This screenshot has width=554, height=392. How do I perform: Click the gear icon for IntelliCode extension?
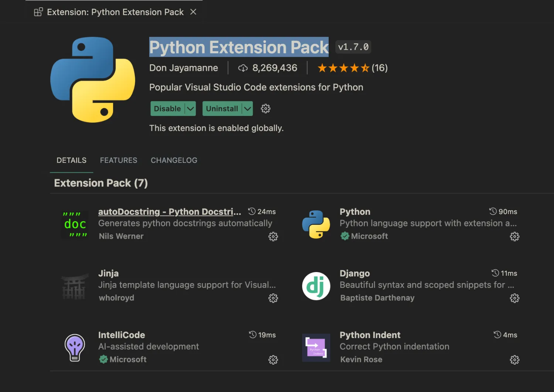pos(273,360)
